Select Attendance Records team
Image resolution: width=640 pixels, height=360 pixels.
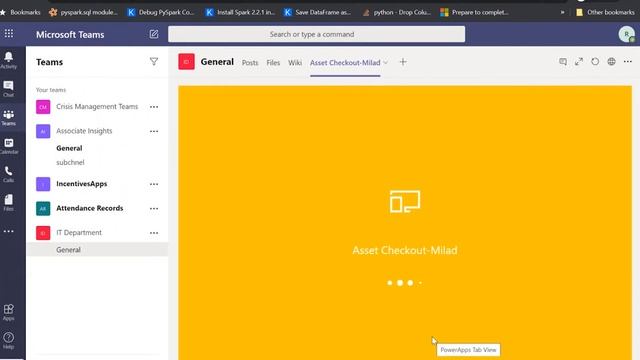89,208
